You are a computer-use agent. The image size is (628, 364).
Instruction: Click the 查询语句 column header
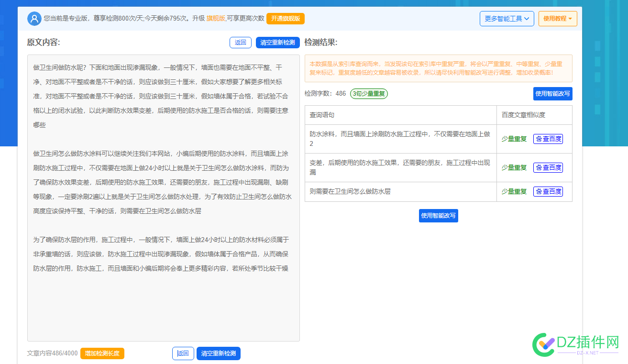tap(322, 115)
